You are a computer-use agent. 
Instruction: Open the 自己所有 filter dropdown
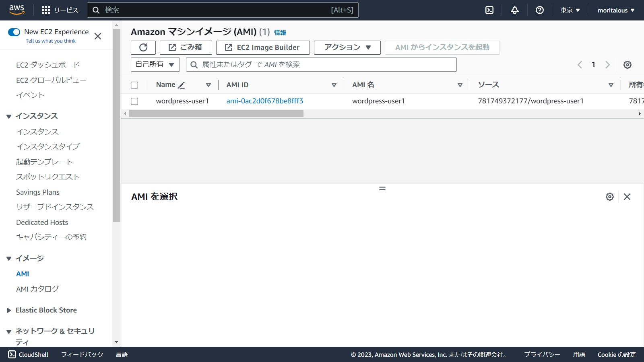tap(155, 64)
